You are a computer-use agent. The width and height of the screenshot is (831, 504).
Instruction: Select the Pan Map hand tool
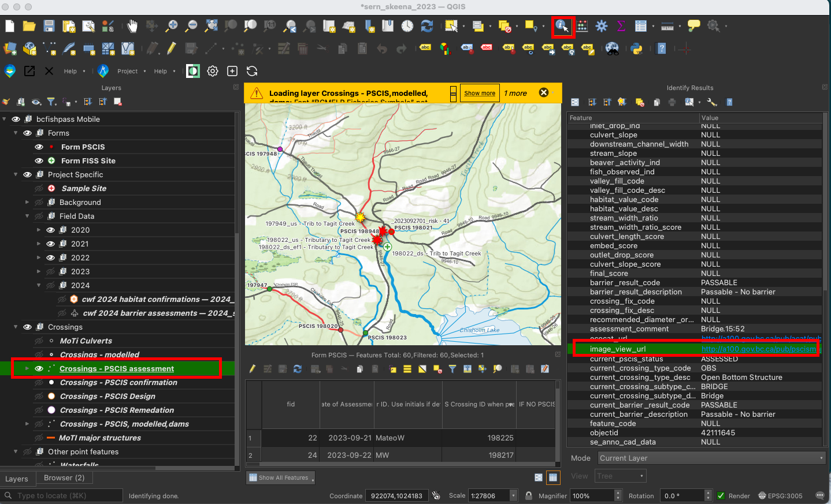tap(132, 26)
